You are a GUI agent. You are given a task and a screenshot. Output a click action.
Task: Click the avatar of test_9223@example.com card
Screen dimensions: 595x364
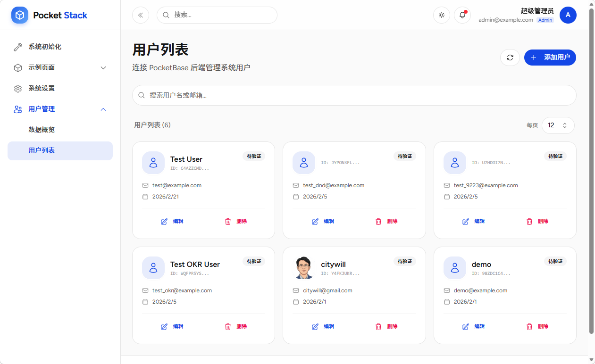[x=455, y=163]
